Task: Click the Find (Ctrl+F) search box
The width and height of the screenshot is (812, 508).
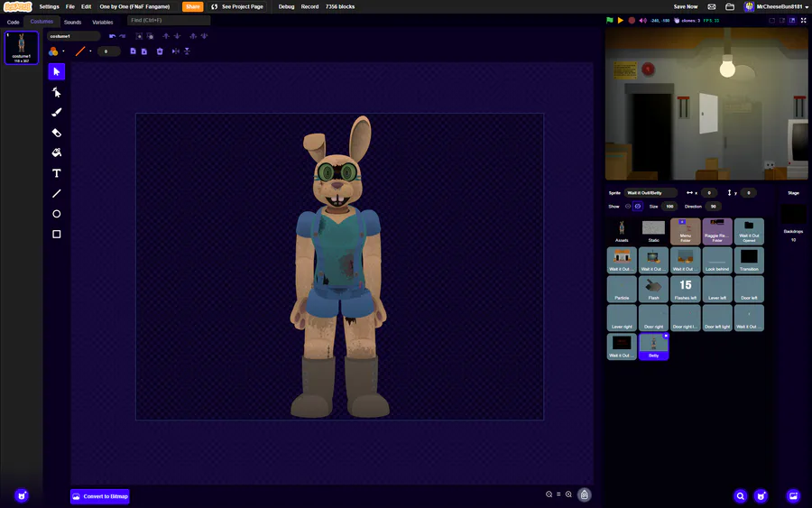Action: [x=169, y=20]
